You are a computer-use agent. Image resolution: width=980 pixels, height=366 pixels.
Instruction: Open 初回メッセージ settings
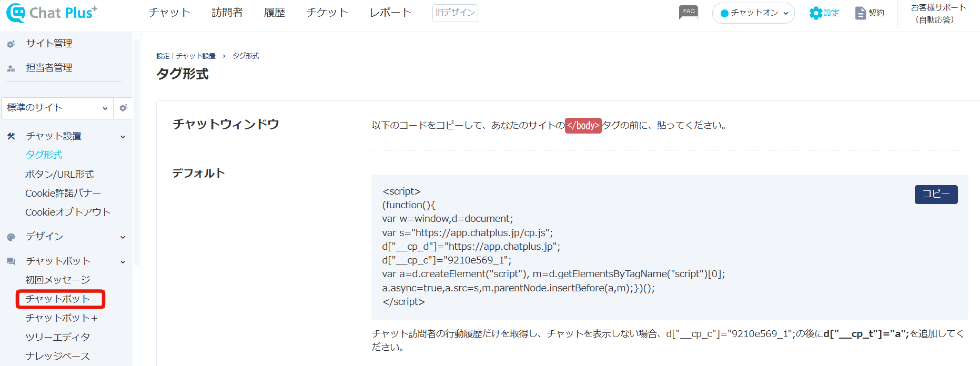click(58, 280)
